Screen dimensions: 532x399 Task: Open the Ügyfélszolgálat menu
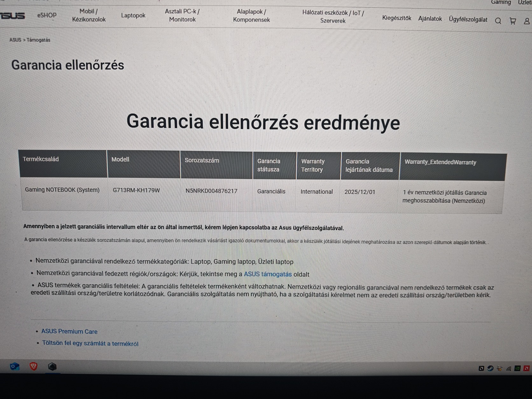[x=468, y=19]
